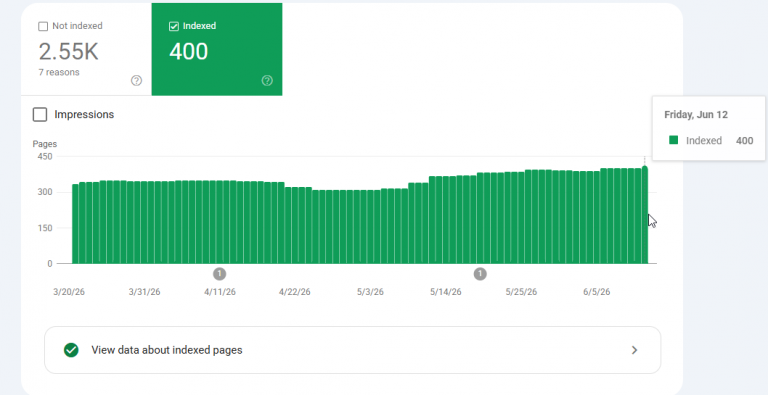Open help icon in Indexed card
This screenshot has height=395, width=768.
pos(267,81)
